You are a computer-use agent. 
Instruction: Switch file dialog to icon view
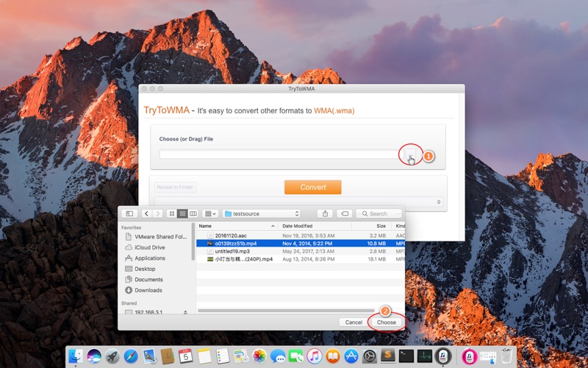(172, 213)
